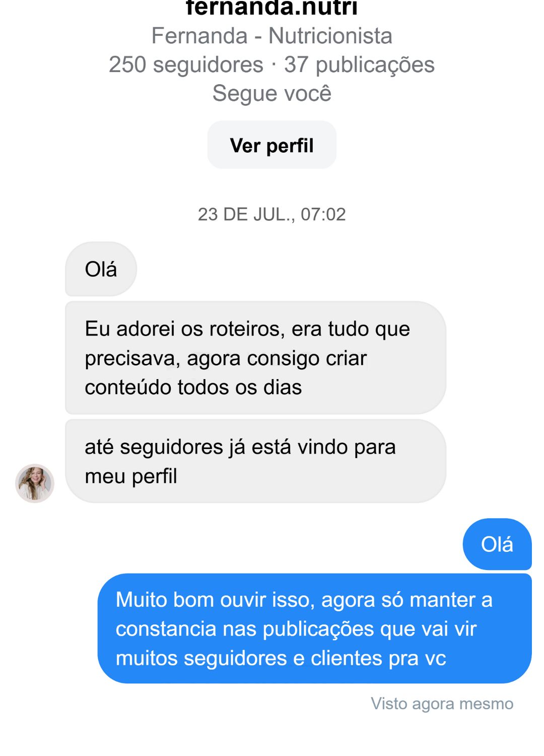
Task: Click the "conteúdo todos os dias" text line
Action: click(x=193, y=387)
